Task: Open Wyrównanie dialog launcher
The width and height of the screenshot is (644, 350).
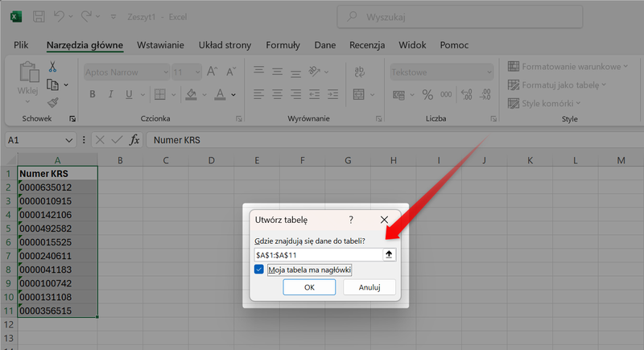Action: tap(378, 118)
